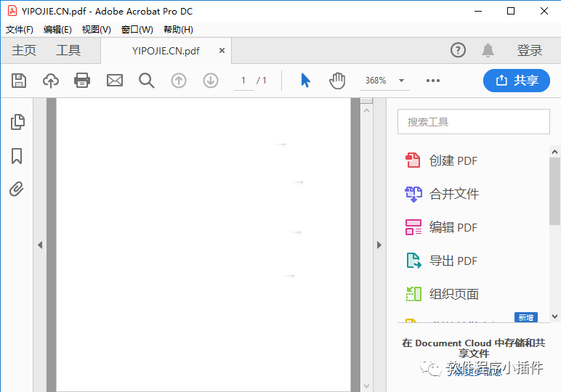Click tools pane scrollbar up arrow

555,152
